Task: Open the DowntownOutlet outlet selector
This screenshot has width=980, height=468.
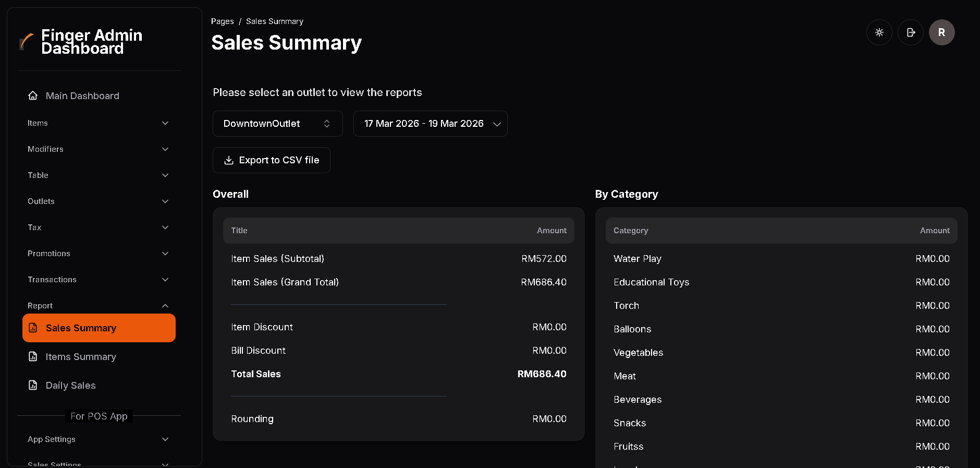Action: tap(277, 124)
